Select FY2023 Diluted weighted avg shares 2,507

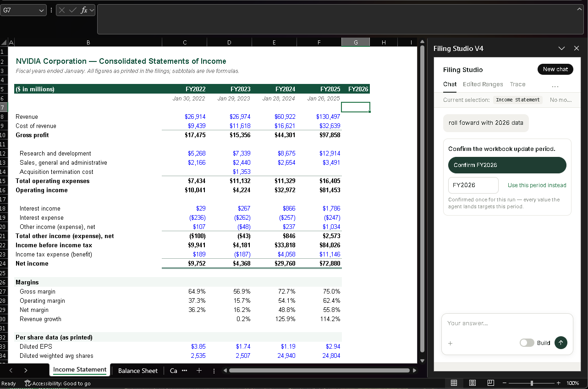point(229,356)
